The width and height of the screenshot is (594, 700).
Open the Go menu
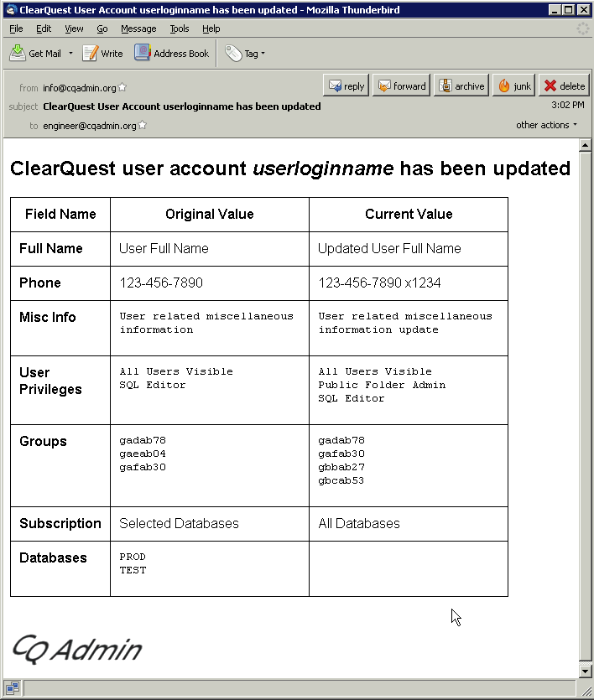click(x=102, y=29)
